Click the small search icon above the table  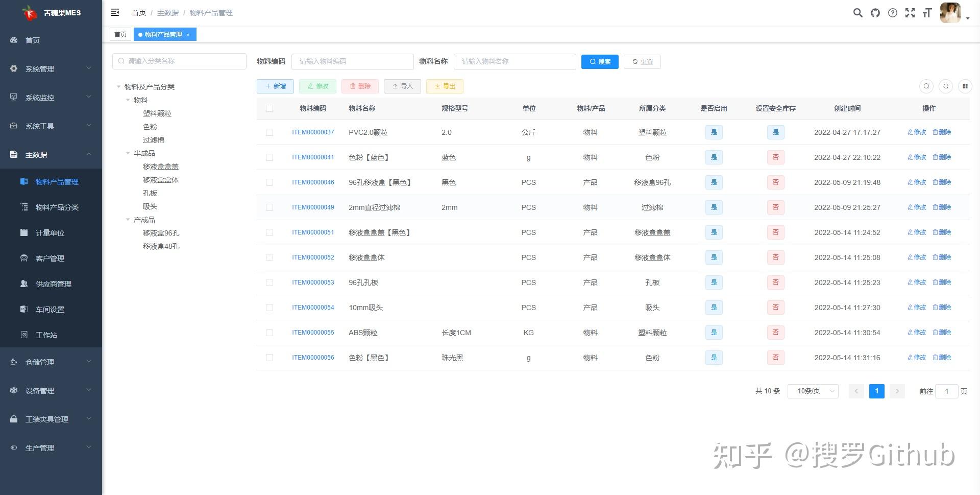coord(926,86)
